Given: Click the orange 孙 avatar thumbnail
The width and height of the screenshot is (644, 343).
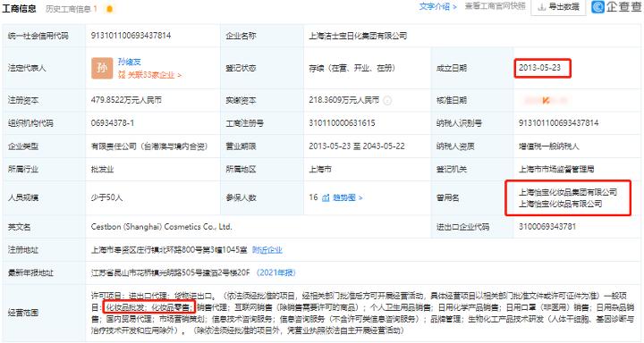Looking at the screenshot, I should pyautogui.click(x=102, y=68).
